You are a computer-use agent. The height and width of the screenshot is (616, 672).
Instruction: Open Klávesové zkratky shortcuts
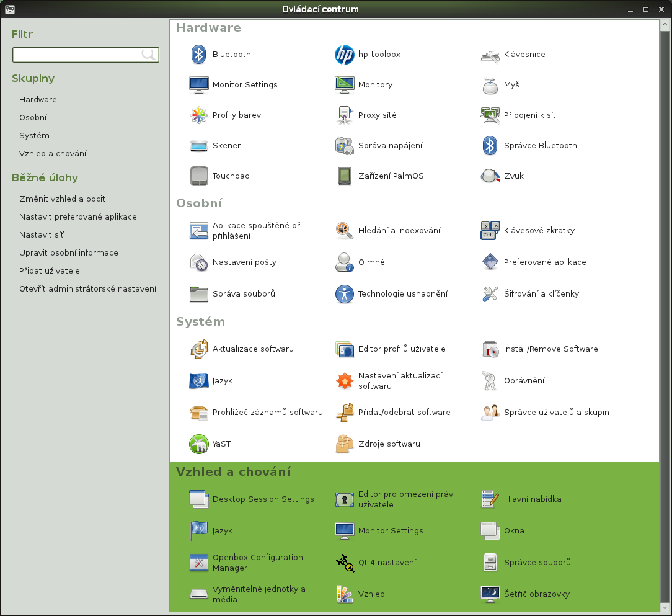pos(490,230)
